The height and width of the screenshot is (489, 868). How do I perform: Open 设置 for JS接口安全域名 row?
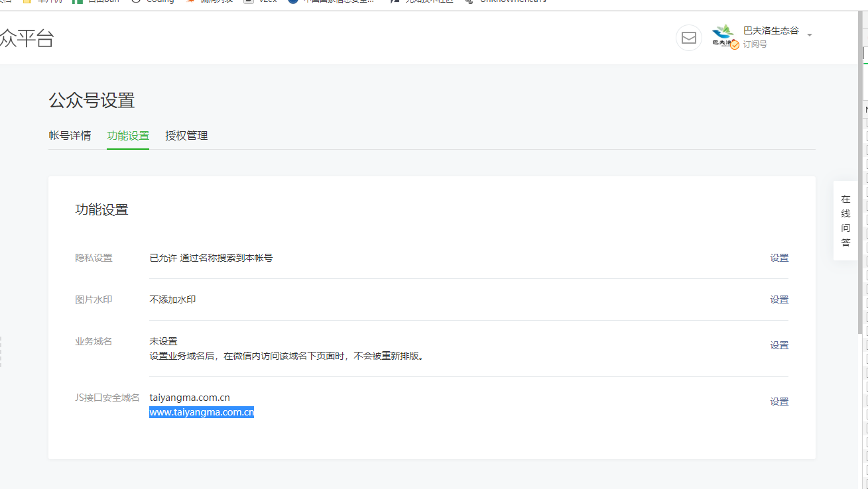click(x=779, y=402)
